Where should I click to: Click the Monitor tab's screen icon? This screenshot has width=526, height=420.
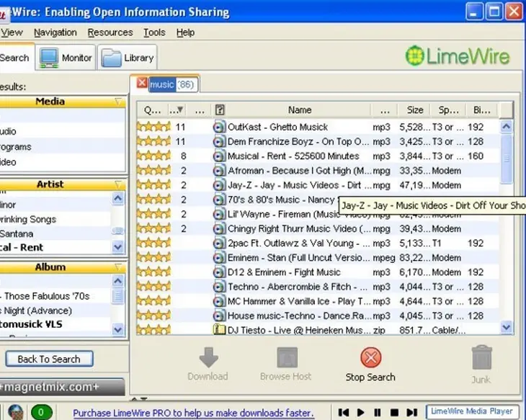(x=49, y=58)
